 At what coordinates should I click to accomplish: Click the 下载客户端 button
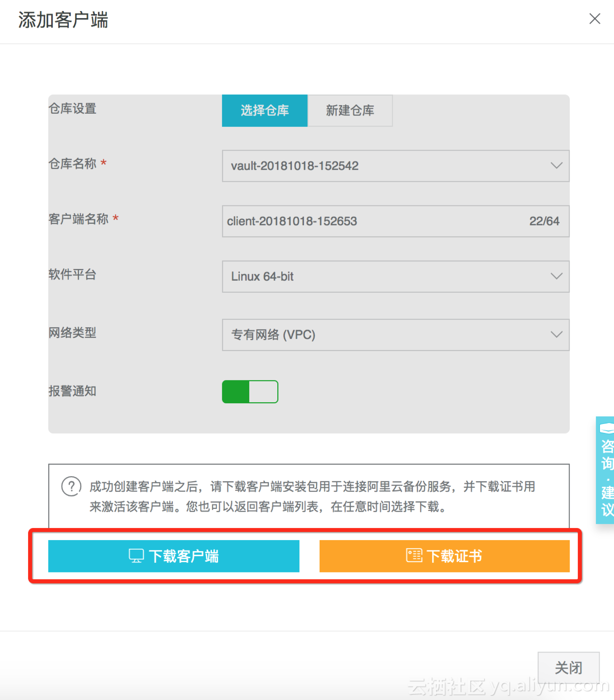(174, 556)
